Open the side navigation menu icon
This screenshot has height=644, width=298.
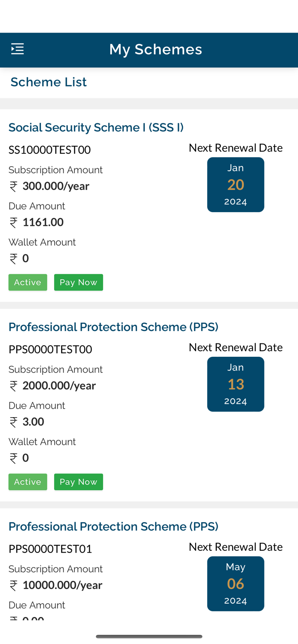coord(17,49)
